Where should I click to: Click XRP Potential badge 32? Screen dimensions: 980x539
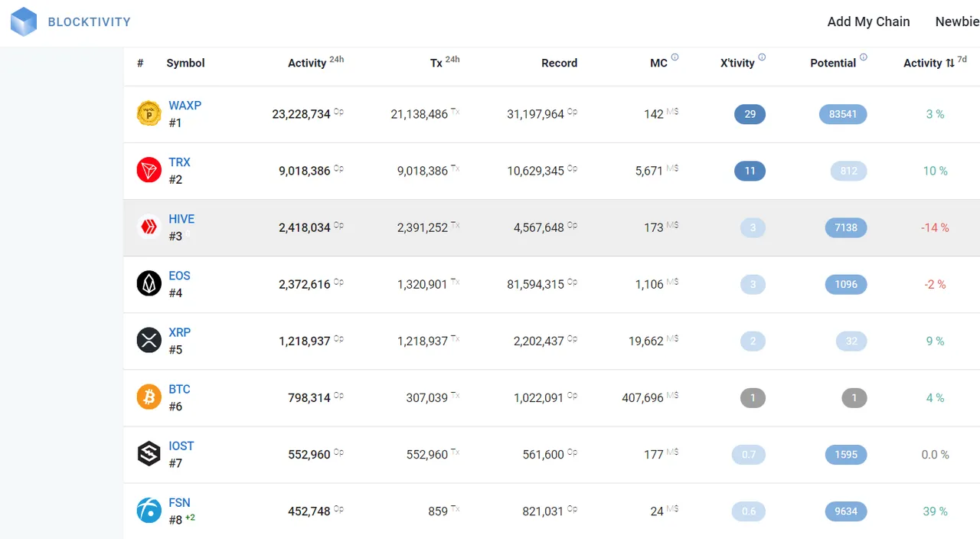pyautogui.click(x=851, y=341)
